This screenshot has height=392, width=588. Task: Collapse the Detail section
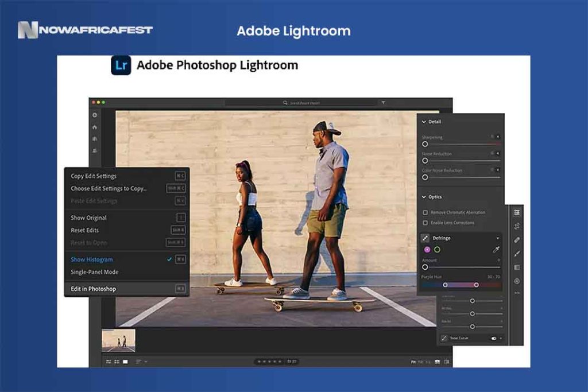pyautogui.click(x=424, y=122)
